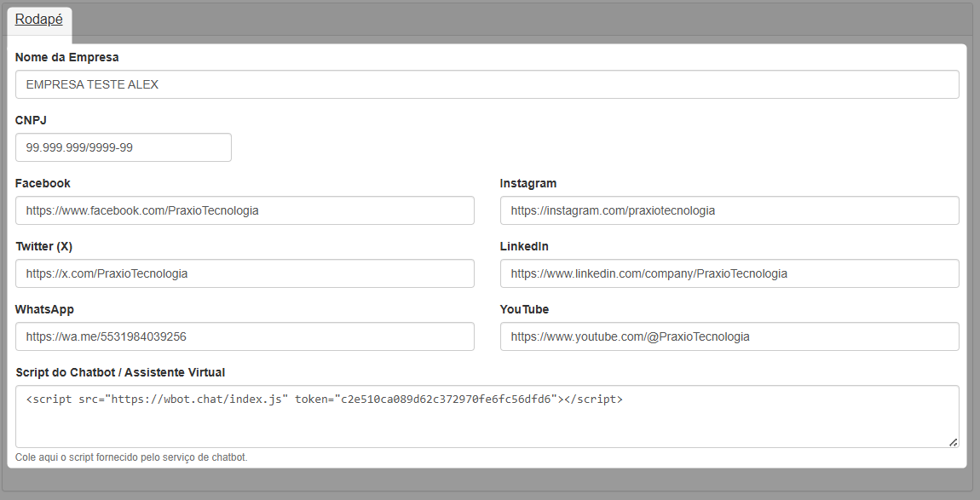
Task: Select the Twitter (X) URL field
Action: pos(245,273)
